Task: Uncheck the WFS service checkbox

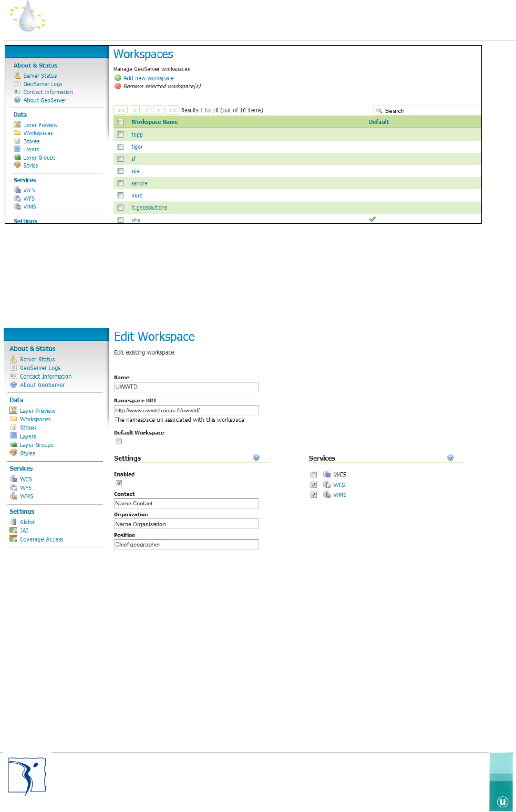Action: [314, 485]
